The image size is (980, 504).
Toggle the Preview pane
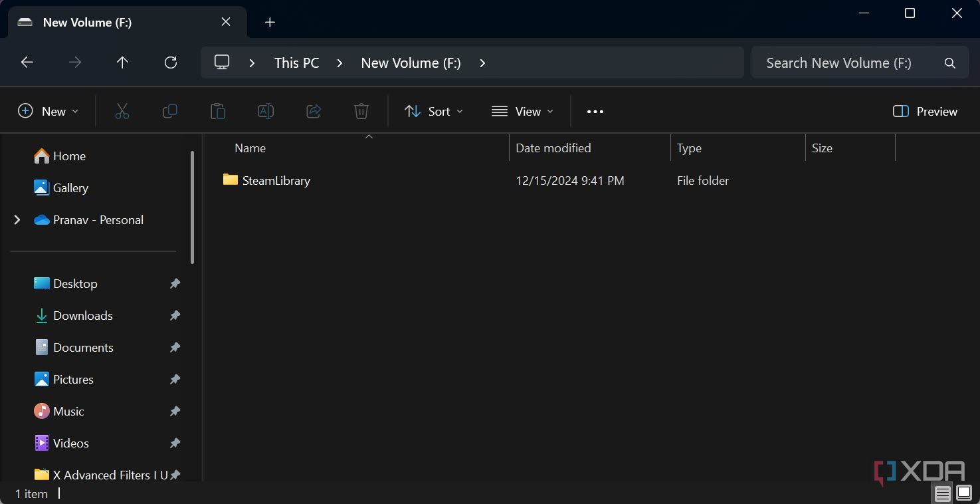(925, 111)
